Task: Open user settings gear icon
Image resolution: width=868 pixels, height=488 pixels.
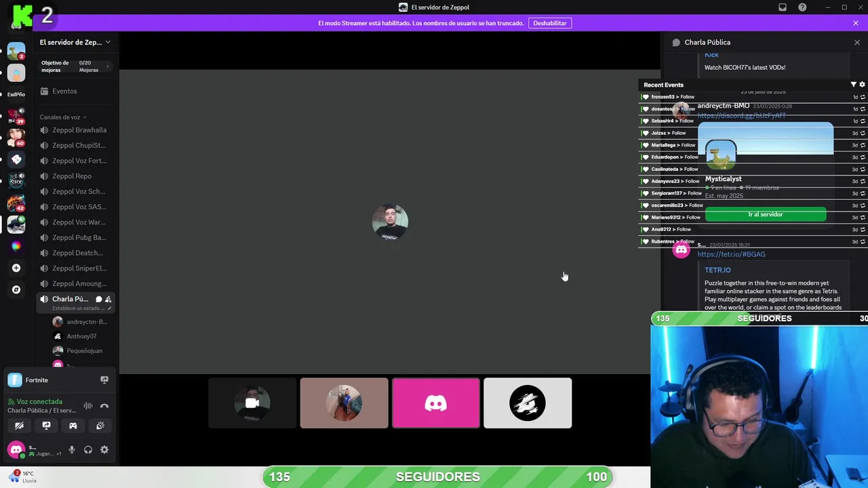Action: [104, 450]
